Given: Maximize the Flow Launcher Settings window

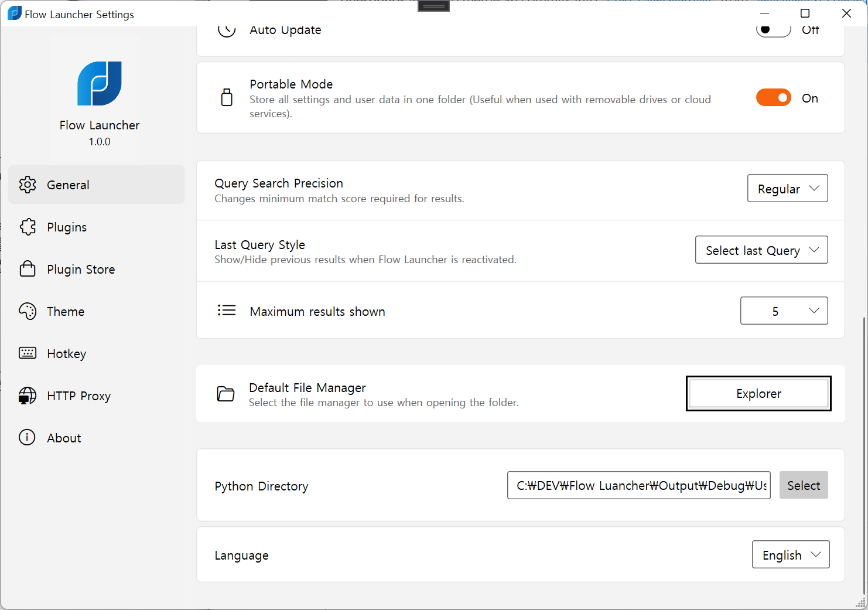Looking at the screenshot, I should point(805,13).
